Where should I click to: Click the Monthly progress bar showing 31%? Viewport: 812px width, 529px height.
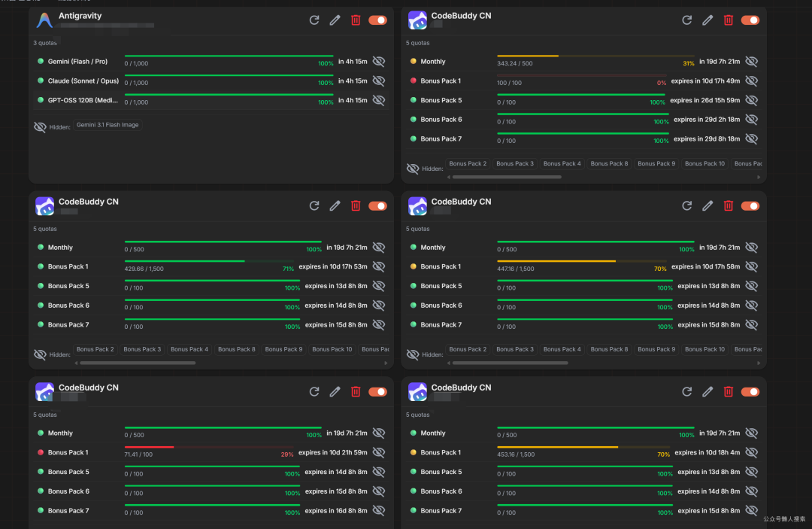[x=595, y=56]
